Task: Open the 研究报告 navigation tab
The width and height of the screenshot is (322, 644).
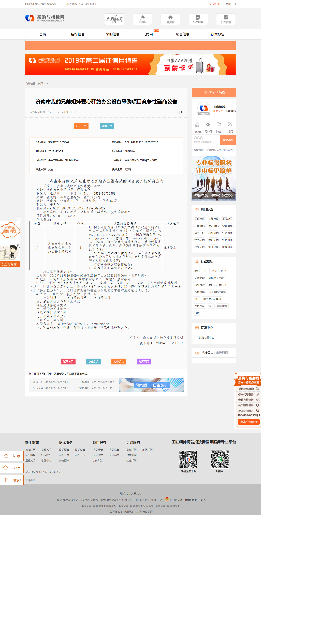Action: tap(218, 34)
